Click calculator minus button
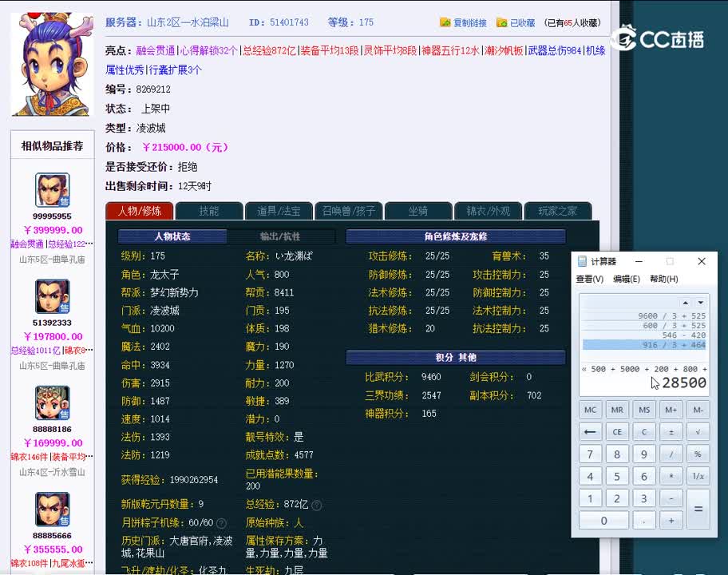Viewport: 728px width, 575px height. 671,498
